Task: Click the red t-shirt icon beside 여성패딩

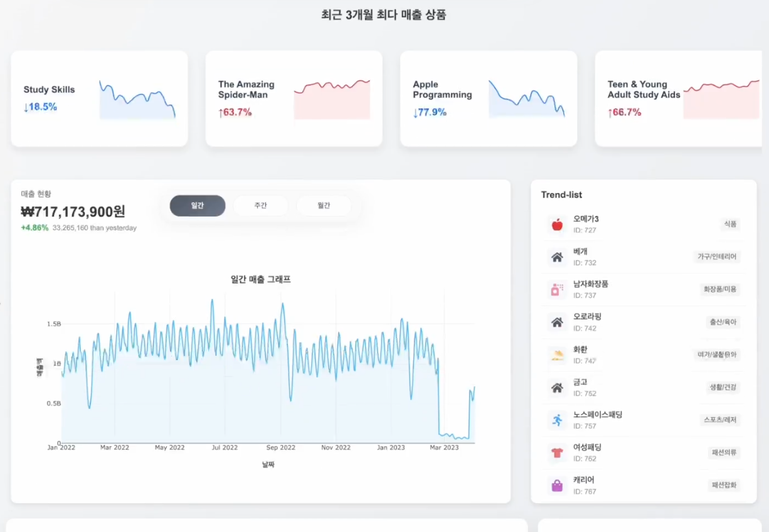Action: (556, 453)
